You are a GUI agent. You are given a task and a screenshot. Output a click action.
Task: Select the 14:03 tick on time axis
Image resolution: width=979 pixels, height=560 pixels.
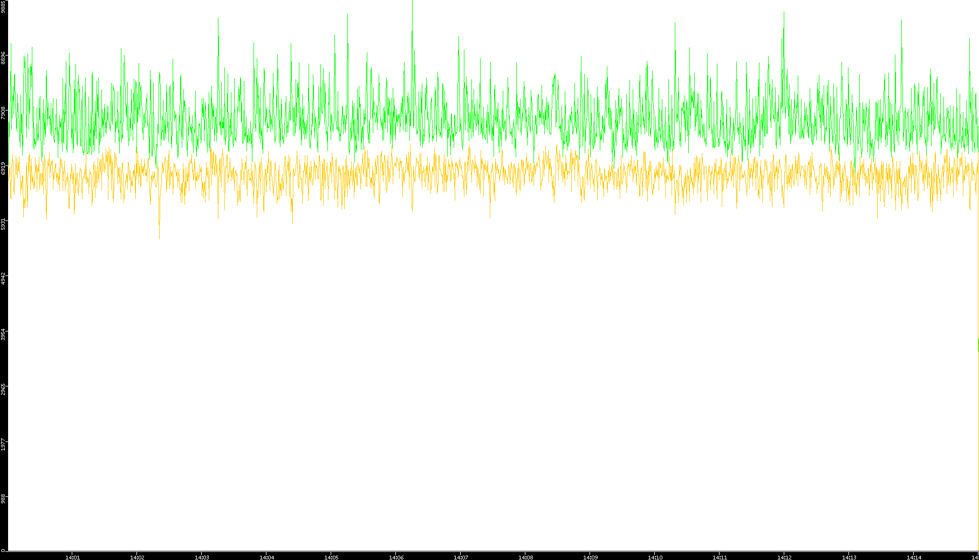pos(202,557)
